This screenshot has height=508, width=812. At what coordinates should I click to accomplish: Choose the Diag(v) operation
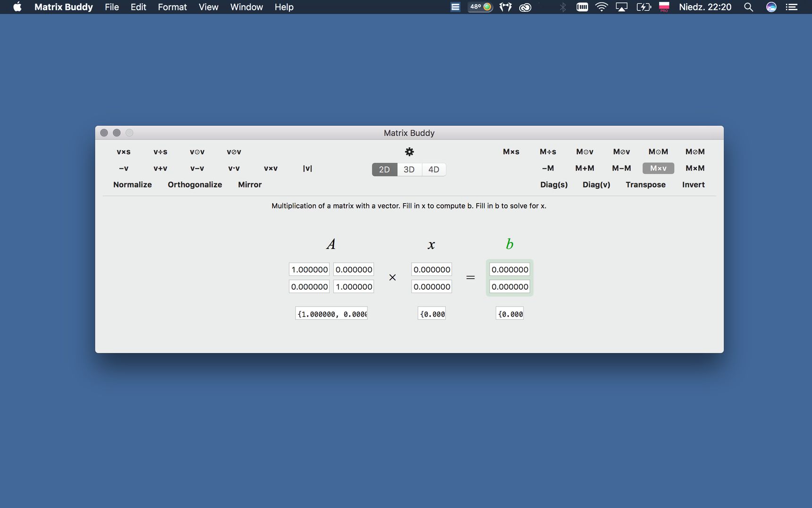597,185
